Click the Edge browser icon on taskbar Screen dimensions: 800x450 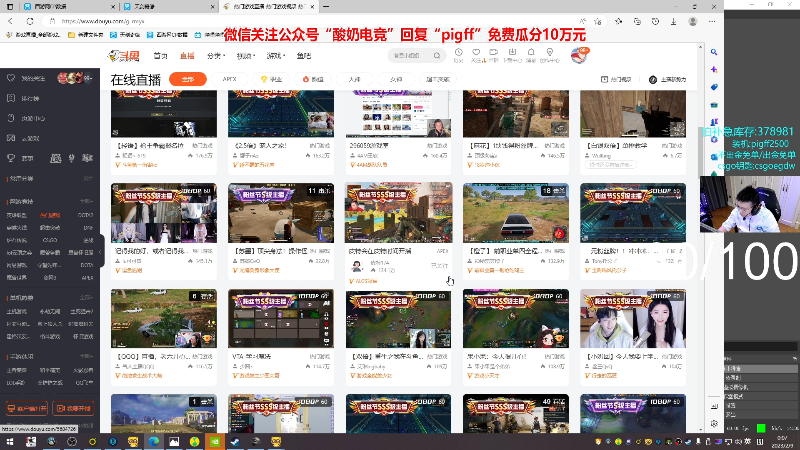154,441
